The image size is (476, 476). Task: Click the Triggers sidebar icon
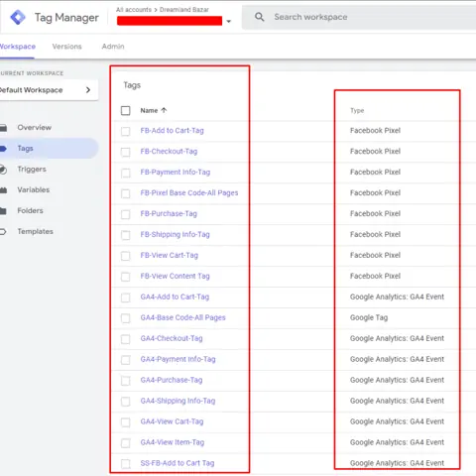tap(3, 170)
